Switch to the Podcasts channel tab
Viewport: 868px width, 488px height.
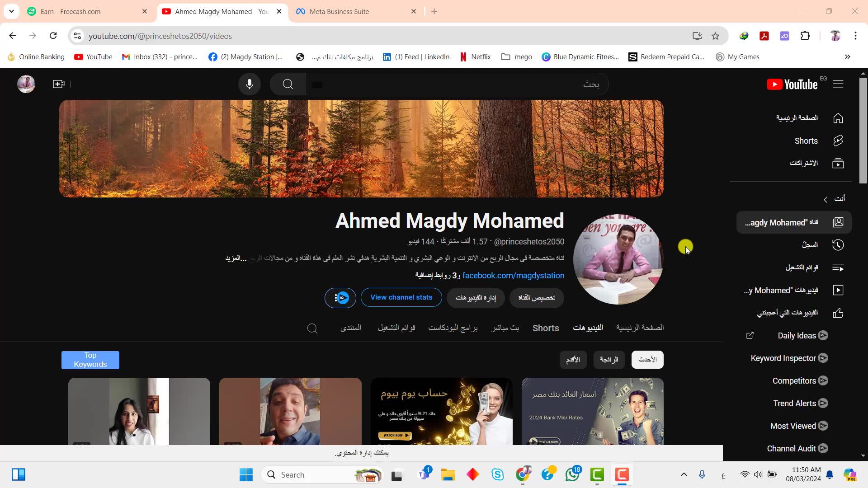point(453,328)
